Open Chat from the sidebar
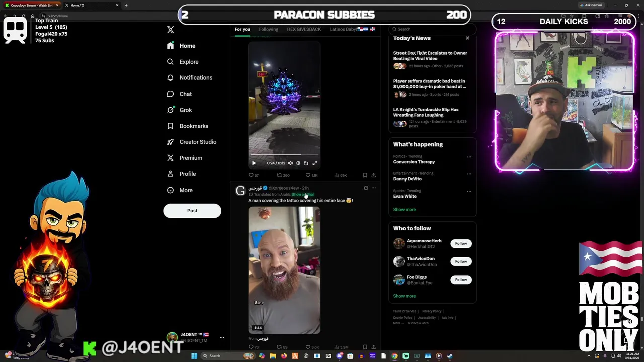The image size is (644, 362). 179,94
